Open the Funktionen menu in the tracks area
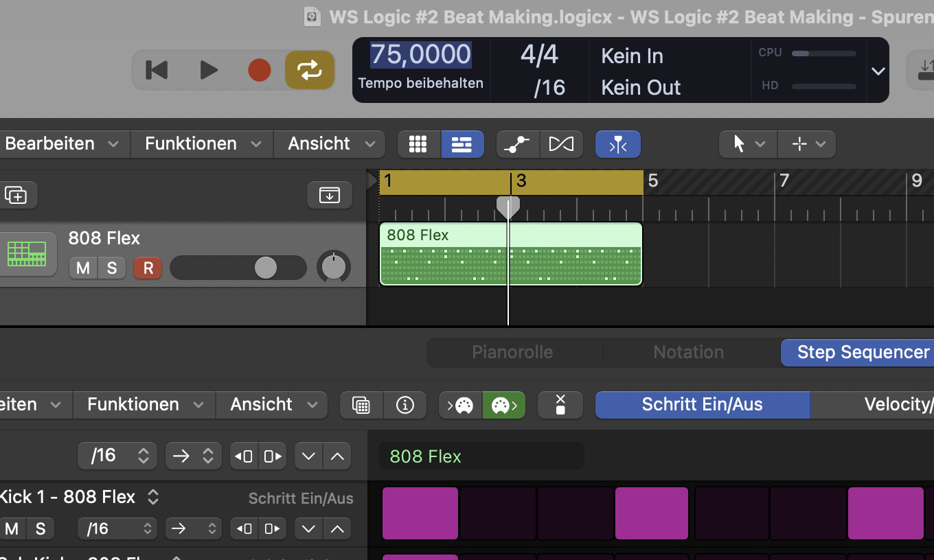 click(x=203, y=144)
